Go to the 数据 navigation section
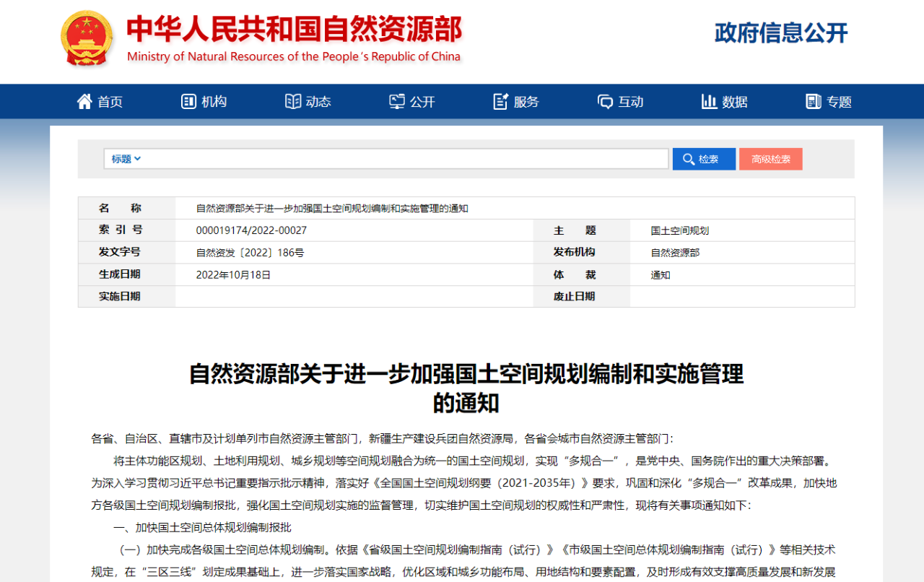924x582 pixels. (735, 102)
